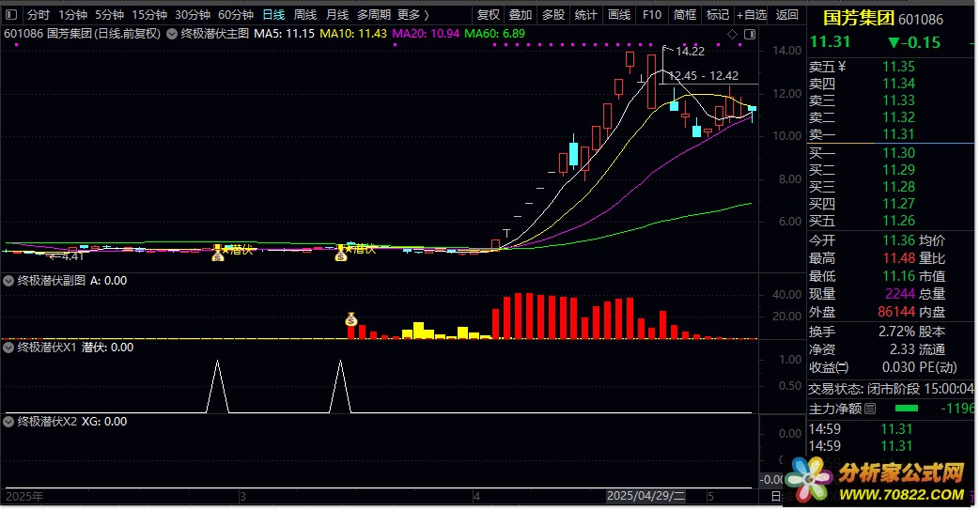The width and height of the screenshot is (980, 510).
Task: Open 统计 statistics tool
Action: point(585,14)
